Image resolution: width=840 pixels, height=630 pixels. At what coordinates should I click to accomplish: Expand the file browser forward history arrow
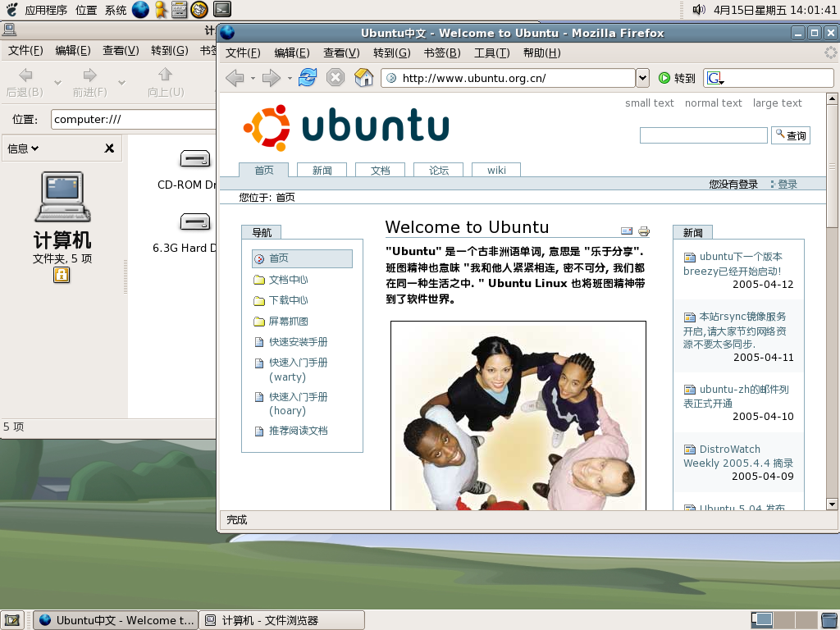click(x=122, y=83)
